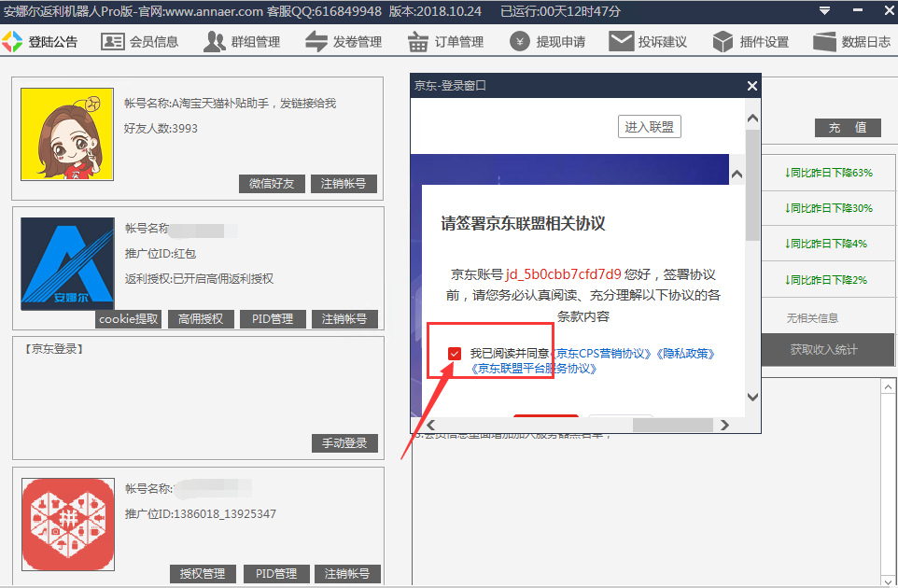Click the 进入联盟 button
Viewport: 898px width, 588px height.
[650, 127]
